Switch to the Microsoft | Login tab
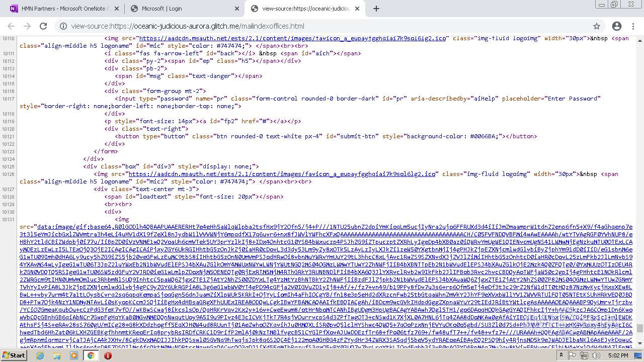Screen dimensions: 644x362 coord(184,9)
